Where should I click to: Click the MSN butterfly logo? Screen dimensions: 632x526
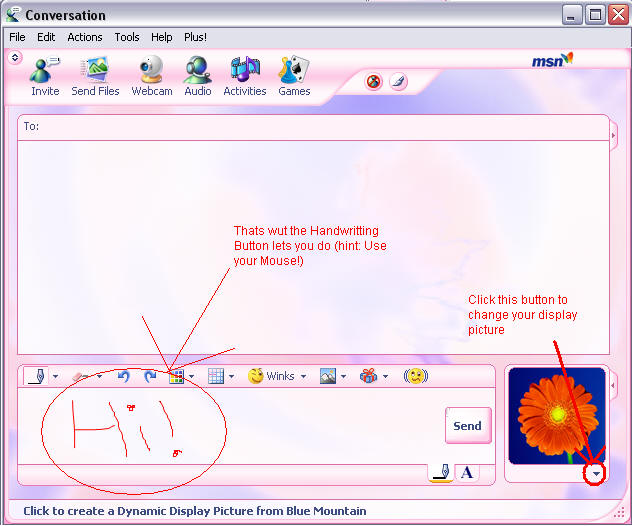552,60
